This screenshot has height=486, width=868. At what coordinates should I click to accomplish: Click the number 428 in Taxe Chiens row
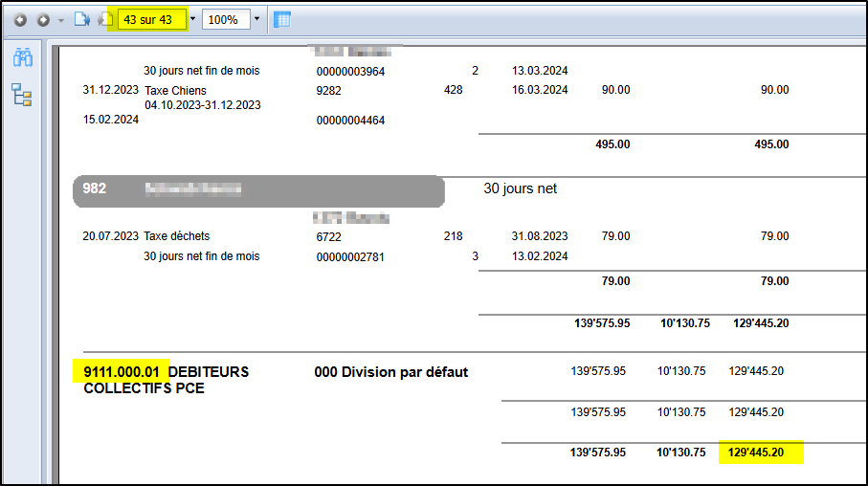tap(453, 90)
